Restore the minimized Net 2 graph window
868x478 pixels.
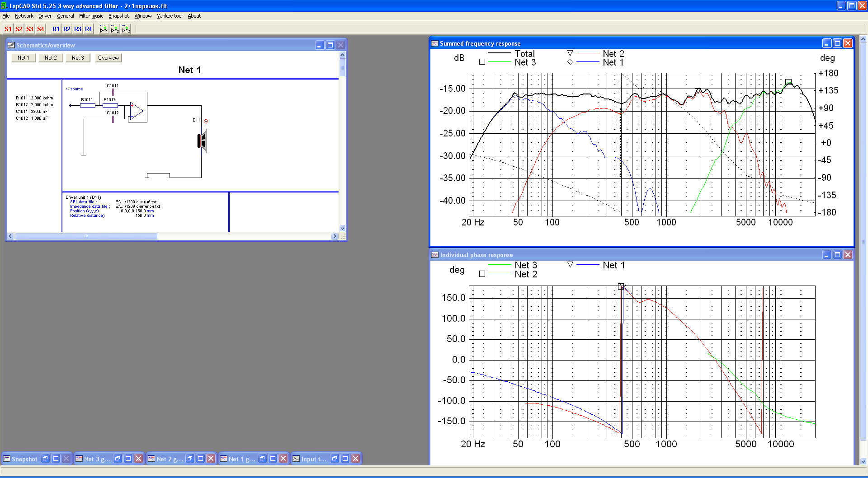pyautogui.click(x=190, y=459)
